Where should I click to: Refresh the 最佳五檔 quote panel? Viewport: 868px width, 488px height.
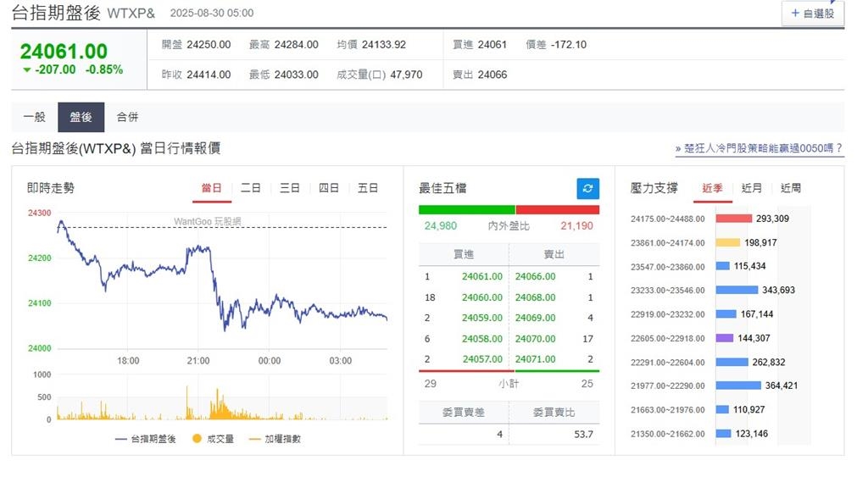click(588, 189)
